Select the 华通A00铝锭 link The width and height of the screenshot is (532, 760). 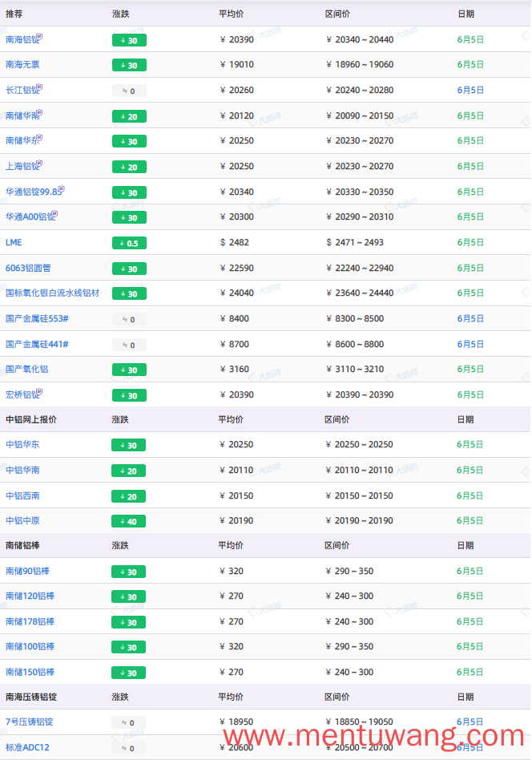click(29, 217)
